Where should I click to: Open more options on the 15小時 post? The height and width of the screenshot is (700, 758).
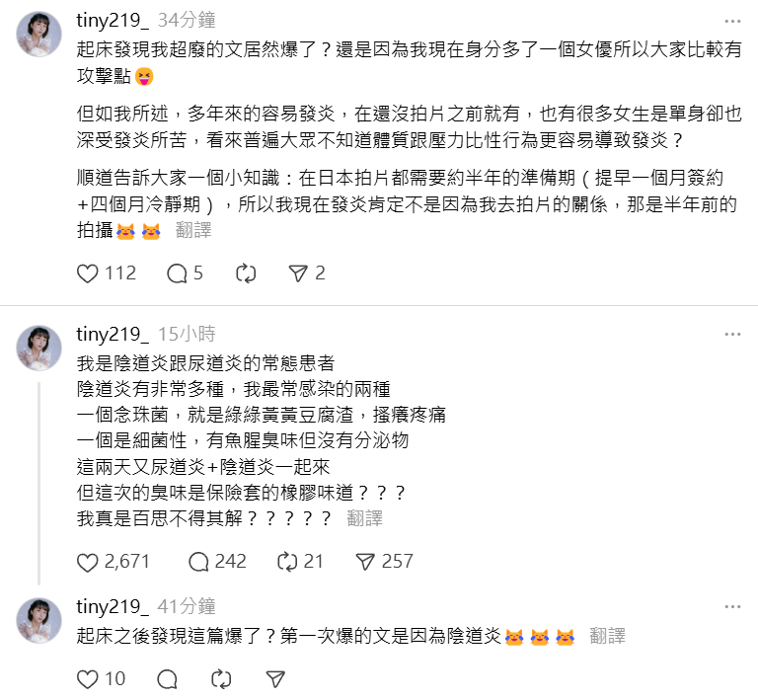tap(731, 335)
